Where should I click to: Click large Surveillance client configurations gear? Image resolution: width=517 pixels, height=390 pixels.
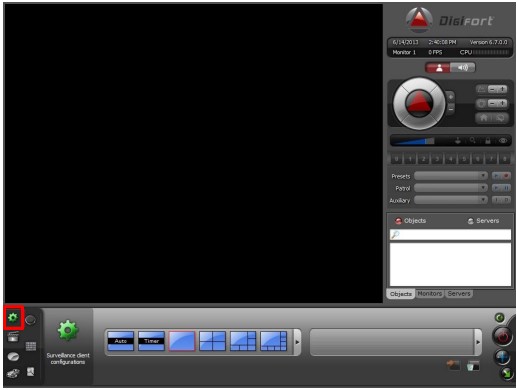pyautogui.click(x=68, y=330)
